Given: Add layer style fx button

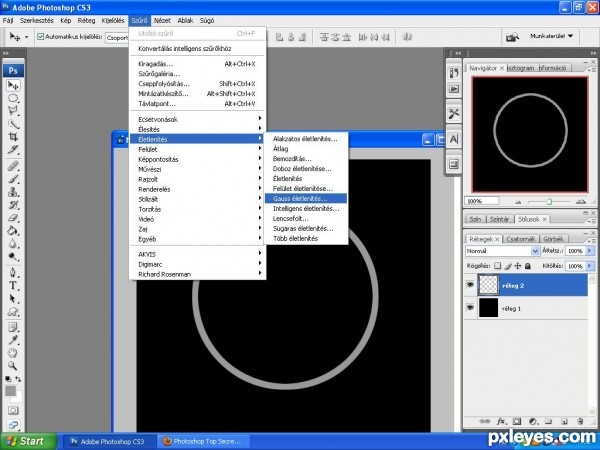Looking at the screenshot, I should pyautogui.click(x=501, y=421).
